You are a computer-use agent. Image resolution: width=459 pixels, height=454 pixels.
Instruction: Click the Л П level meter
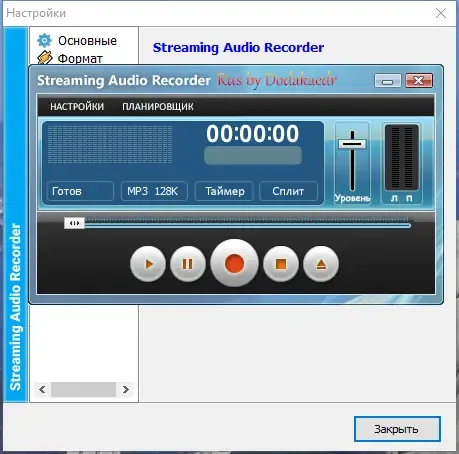402,163
